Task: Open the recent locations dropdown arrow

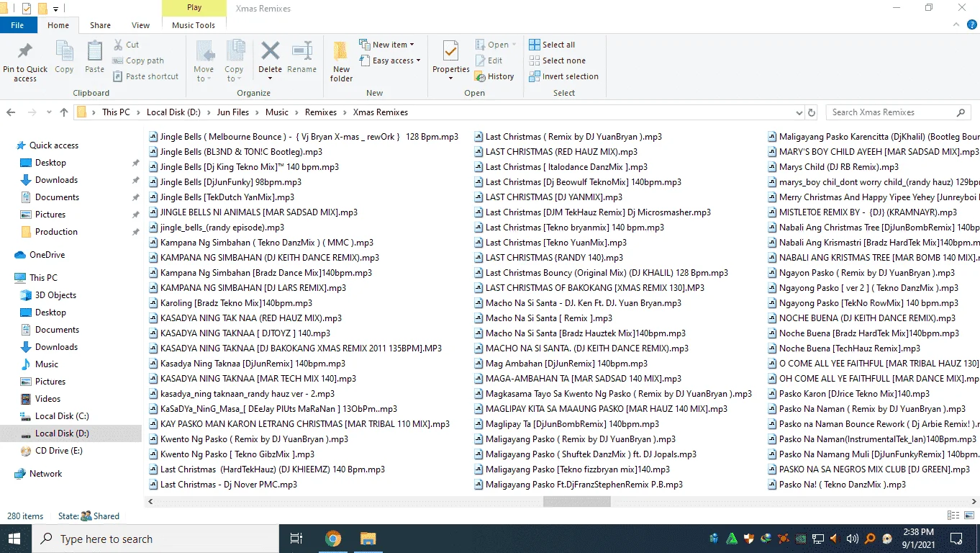Action: click(x=47, y=112)
